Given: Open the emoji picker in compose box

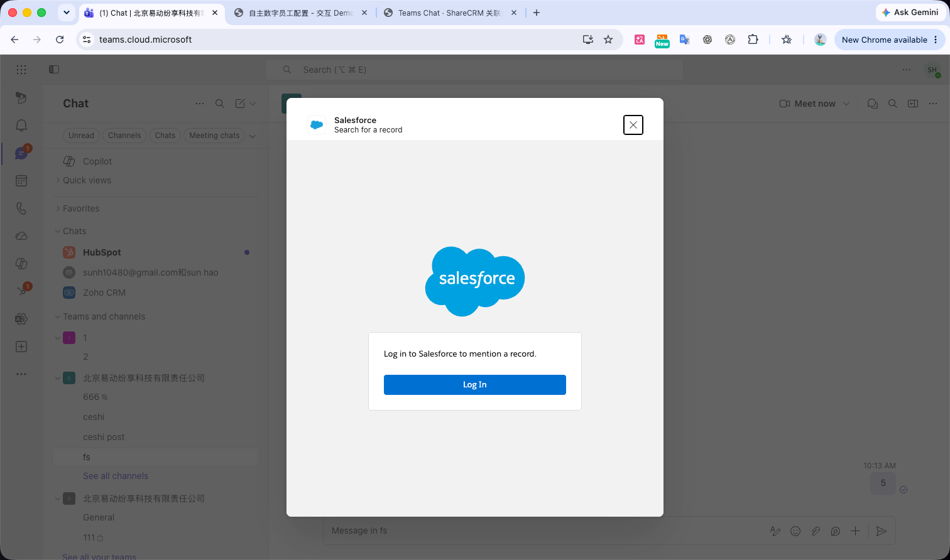Looking at the screenshot, I should tap(795, 531).
